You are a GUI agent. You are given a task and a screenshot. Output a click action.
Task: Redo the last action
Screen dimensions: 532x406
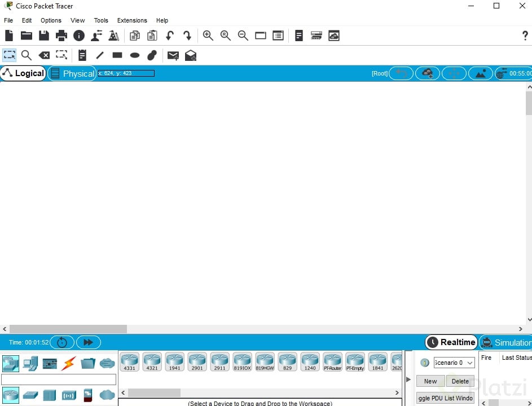(187, 36)
